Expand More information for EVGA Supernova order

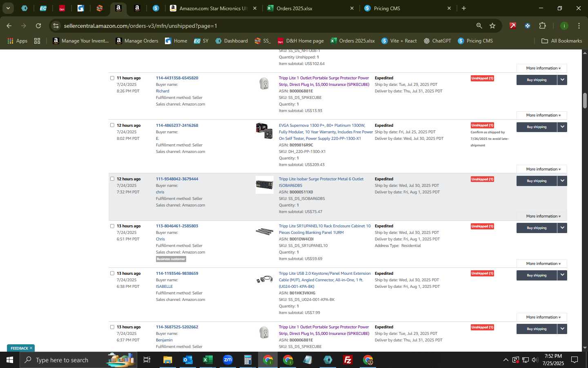coord(542,169)
